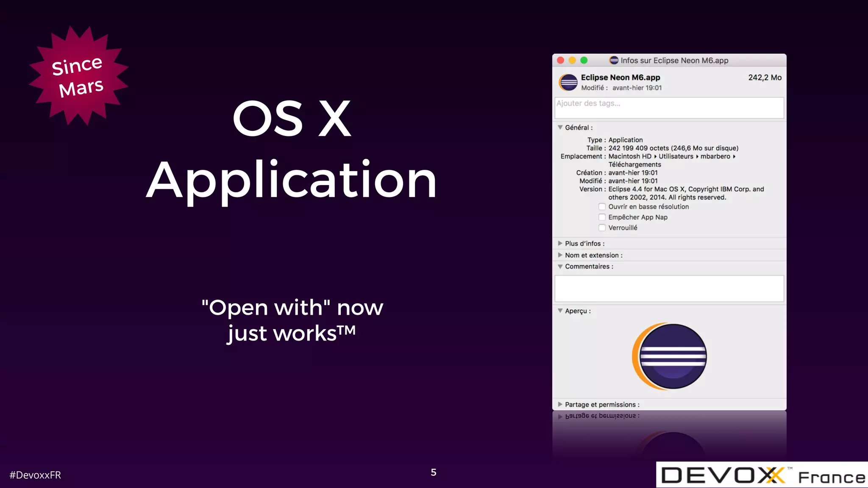Collapse the Aperçu section
Image resolution: width=868 pixels, height=488 pixels.
pos(560,311)
